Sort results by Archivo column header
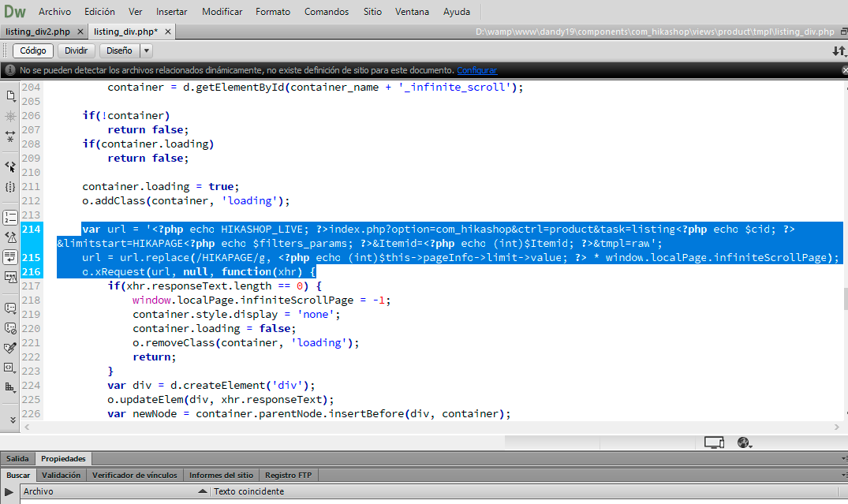848x504 pixels. click(x=115, y=491)
